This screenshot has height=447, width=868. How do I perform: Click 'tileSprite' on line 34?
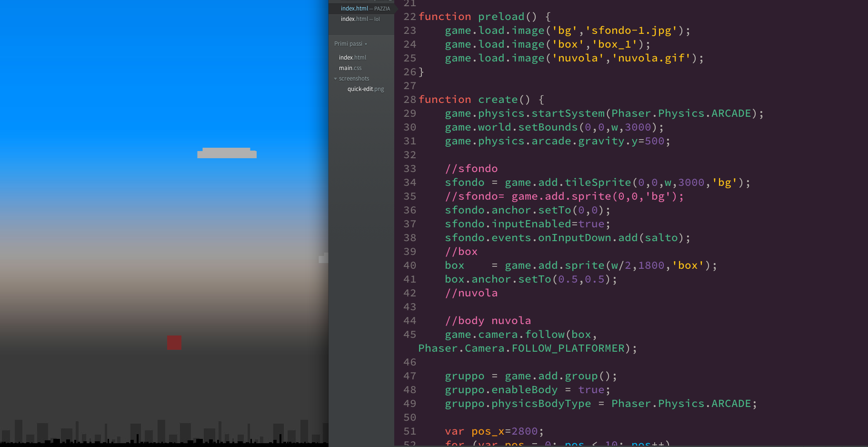pos(598,183)
